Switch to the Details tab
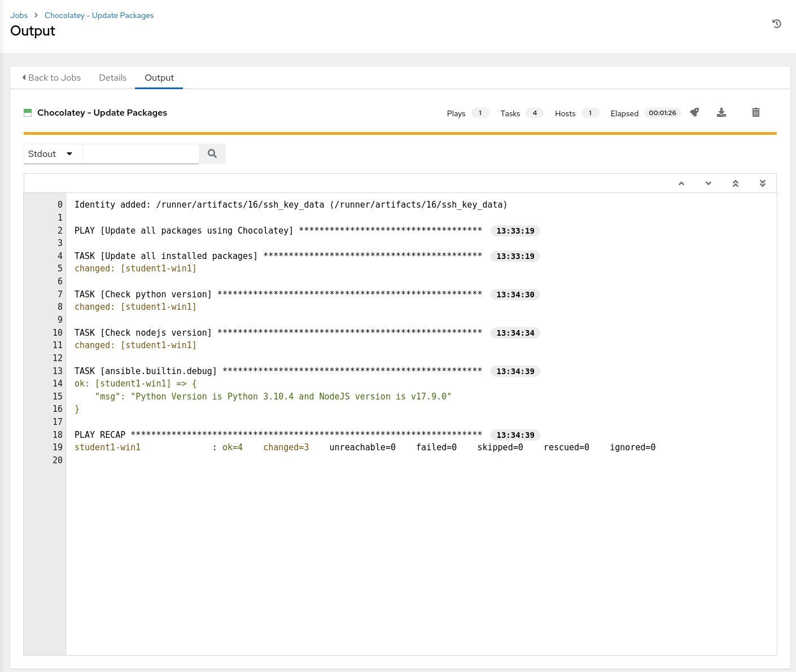Screen dimensions: 796x672 [x=112, y=78]
